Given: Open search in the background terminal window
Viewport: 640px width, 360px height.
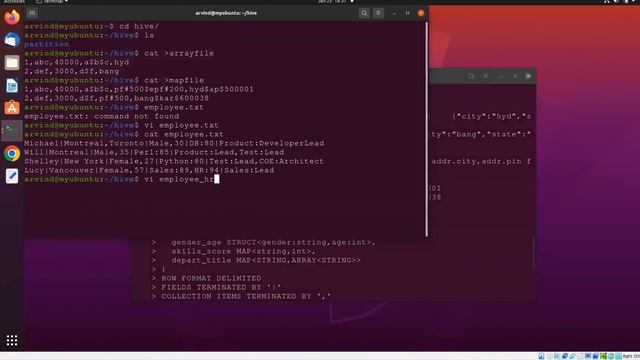Looking at the screenshot, I should (x=471, y=76).
